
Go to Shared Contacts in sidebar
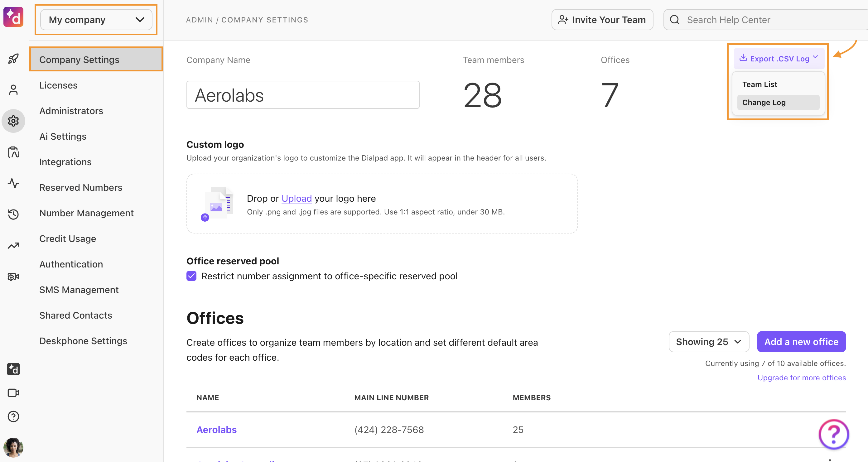(x=75, y=315)
